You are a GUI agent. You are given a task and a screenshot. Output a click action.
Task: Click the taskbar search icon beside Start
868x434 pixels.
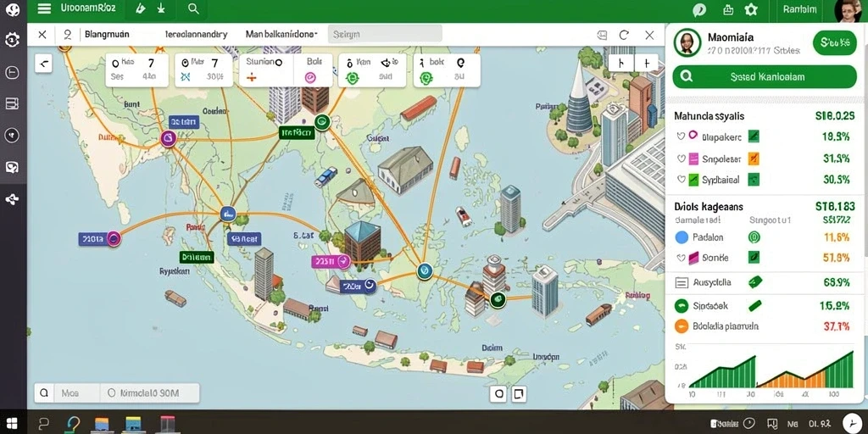point(43,425)
